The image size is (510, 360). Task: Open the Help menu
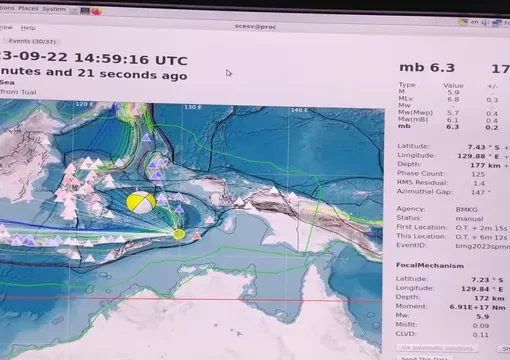(x=28, y=28)
